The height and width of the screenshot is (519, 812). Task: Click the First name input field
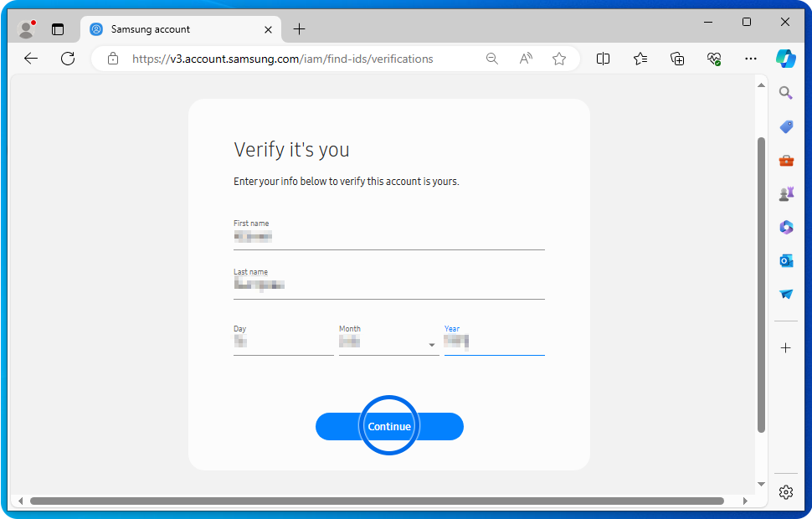(x=388, y=238)
